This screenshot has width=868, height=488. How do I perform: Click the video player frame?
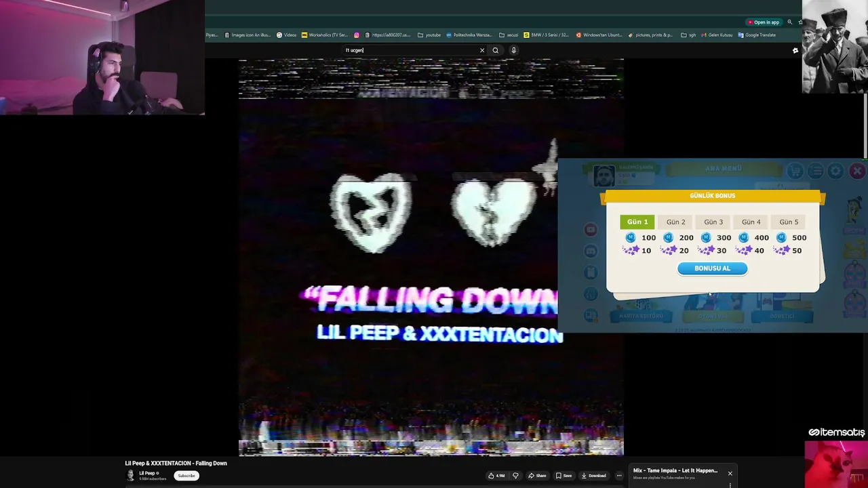[x=431, y=258]
